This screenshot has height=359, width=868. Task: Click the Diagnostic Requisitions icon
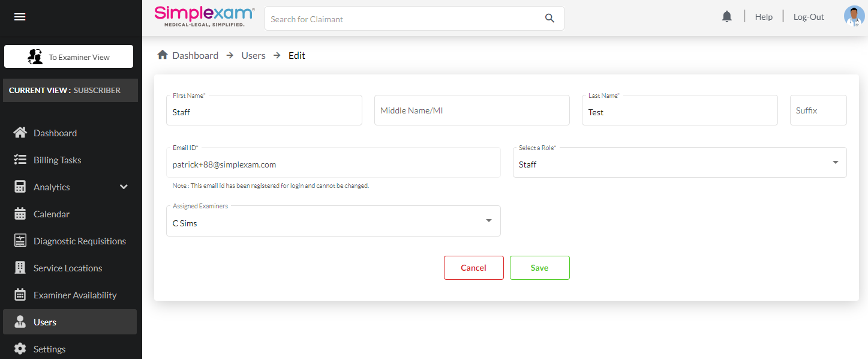pos(20,241)
